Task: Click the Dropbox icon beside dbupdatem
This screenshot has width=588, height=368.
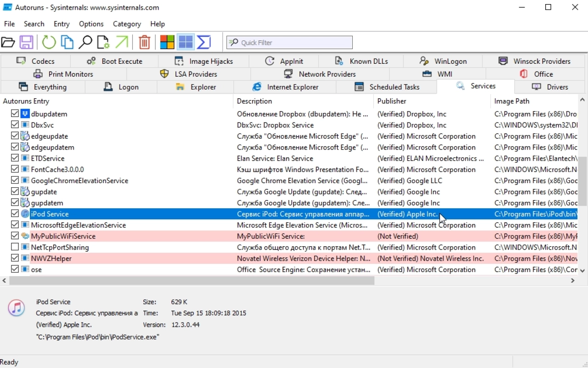Action: (x=25, y=114)
